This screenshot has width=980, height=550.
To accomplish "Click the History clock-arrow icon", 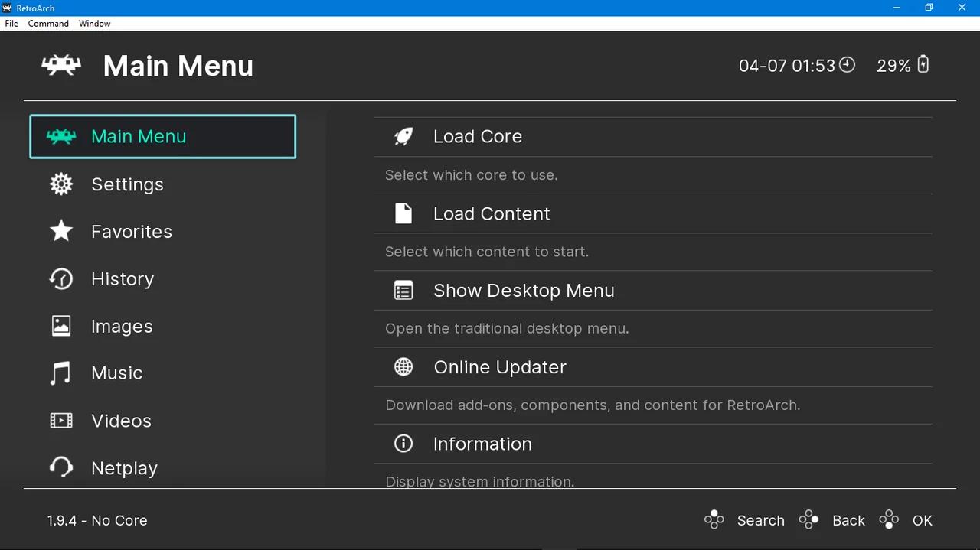I will point(61,278).
